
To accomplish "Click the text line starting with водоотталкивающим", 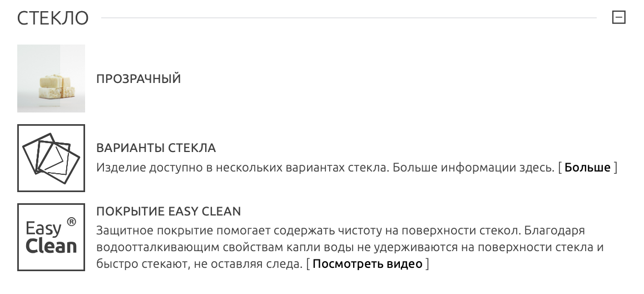I will [x=350, y=247].
